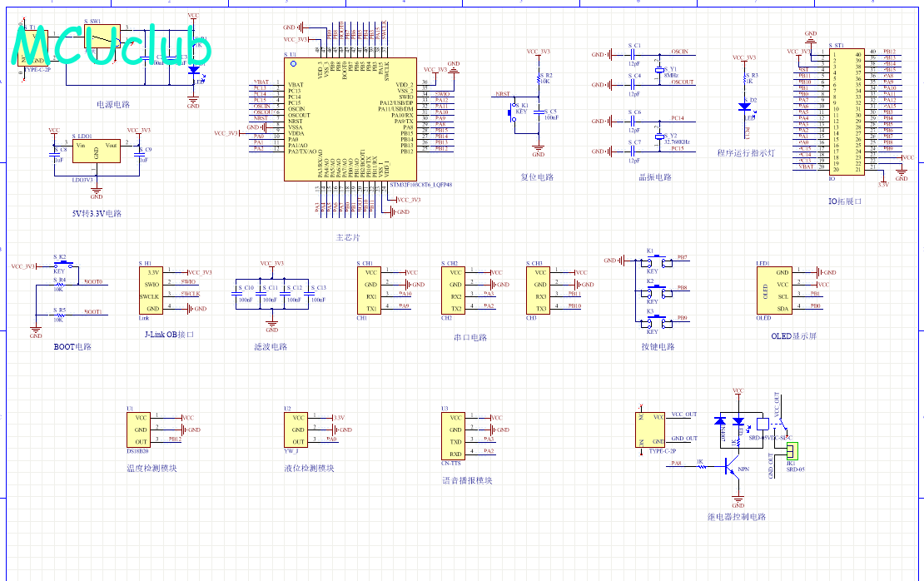
Task: Select the STM32F103C8T6 main chip symbol
Action: click(350, 119)
